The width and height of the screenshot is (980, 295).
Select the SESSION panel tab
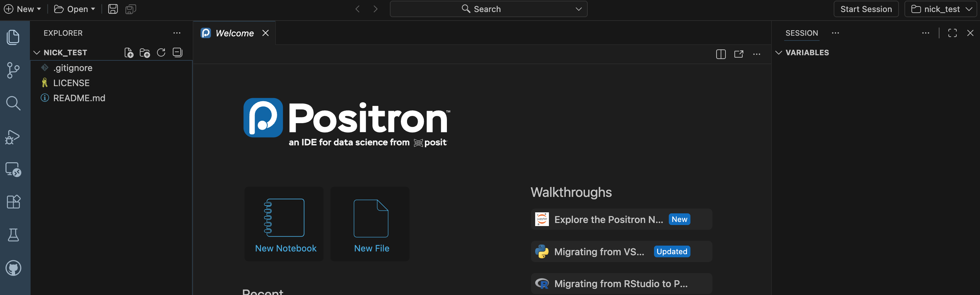802,33
